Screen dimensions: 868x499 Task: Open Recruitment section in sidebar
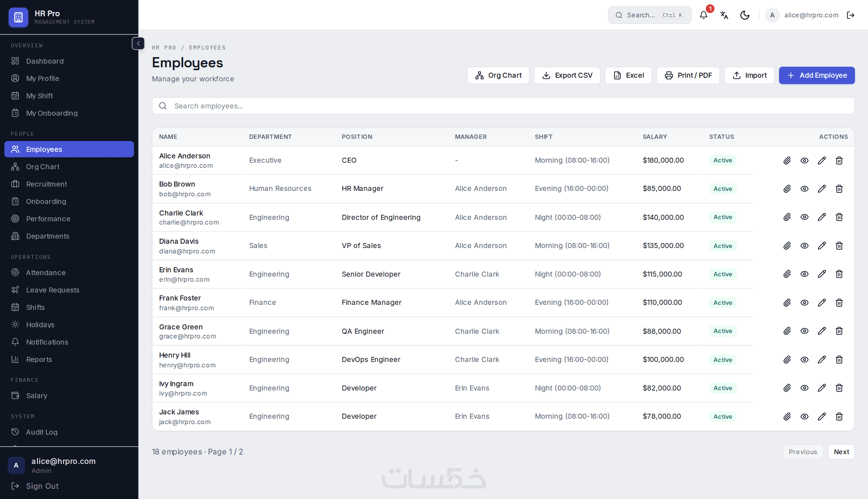[x=69, y=184]
